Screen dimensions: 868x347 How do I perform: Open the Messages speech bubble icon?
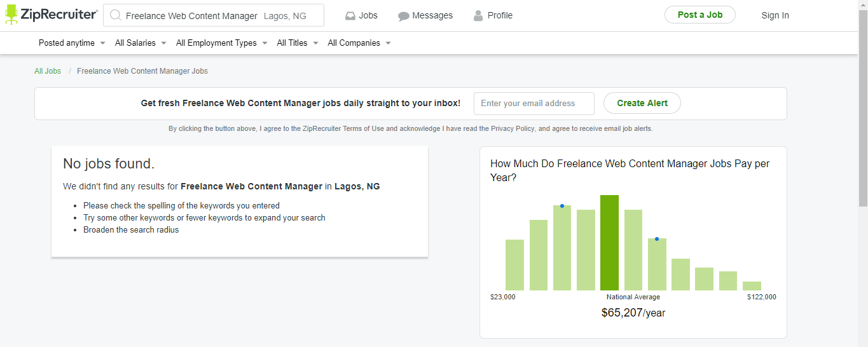click(404, 16)
